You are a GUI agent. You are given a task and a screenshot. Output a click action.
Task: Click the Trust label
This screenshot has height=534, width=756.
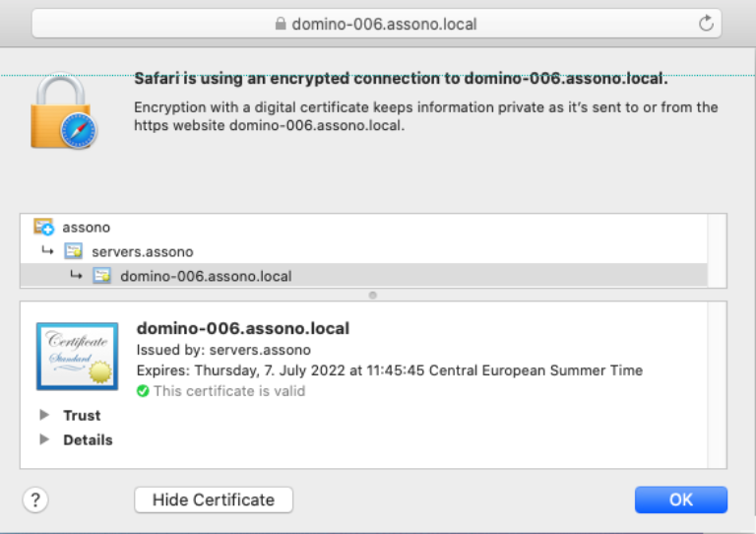click(82, 416)
